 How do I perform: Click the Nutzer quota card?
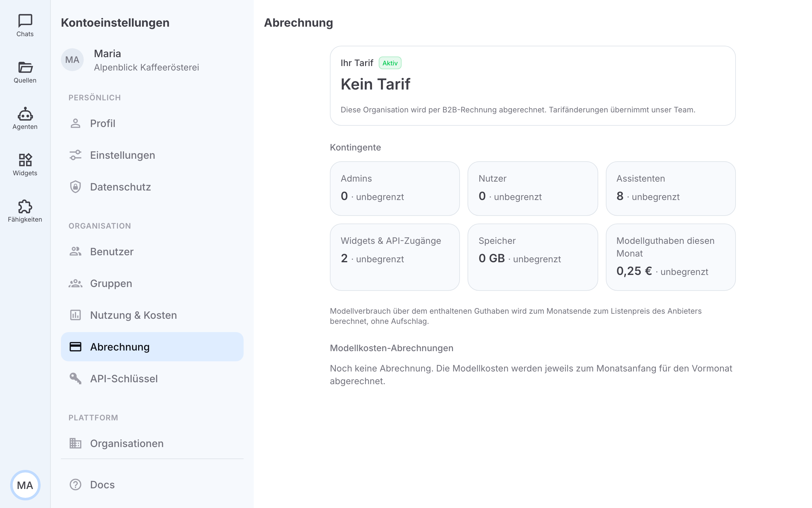click(533, 189)
